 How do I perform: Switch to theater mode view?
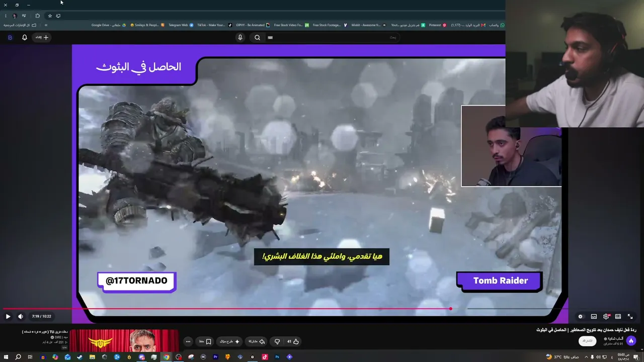pyautogui.click(x=618, y=317)
